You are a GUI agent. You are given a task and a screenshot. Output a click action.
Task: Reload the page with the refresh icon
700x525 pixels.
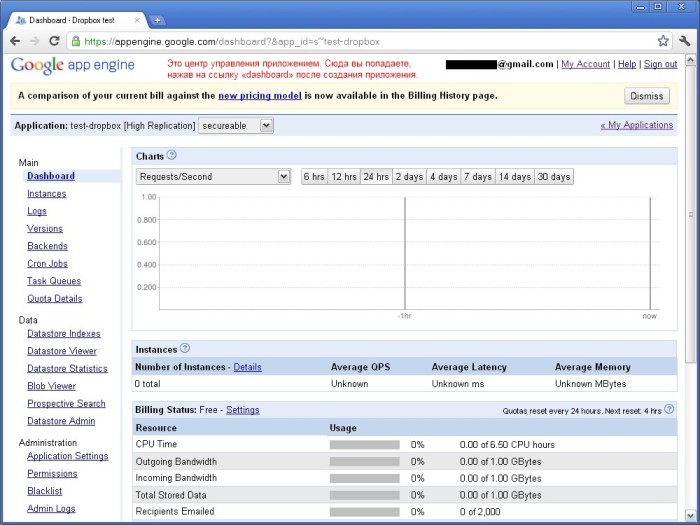(x=54, y=41)
